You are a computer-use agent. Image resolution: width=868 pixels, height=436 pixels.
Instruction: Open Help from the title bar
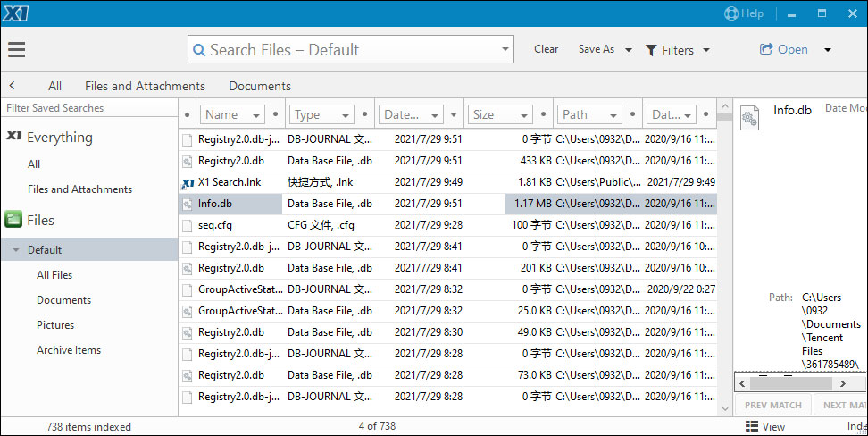[x=744, y=13]
